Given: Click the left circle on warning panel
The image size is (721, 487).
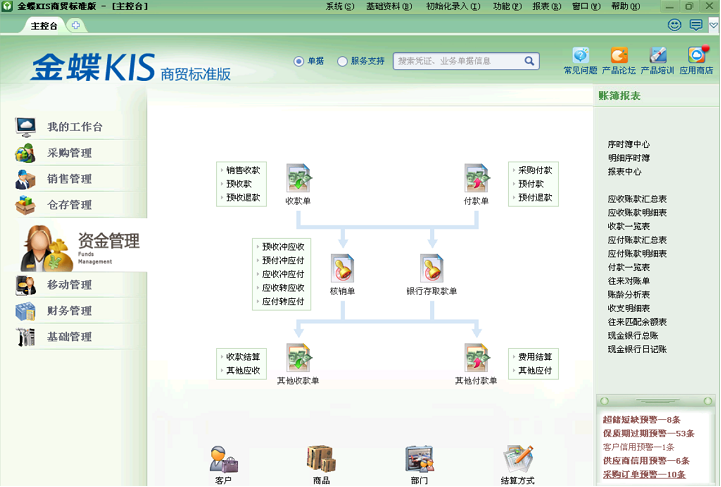Looking at the screenshot, I should coord(605,401).
